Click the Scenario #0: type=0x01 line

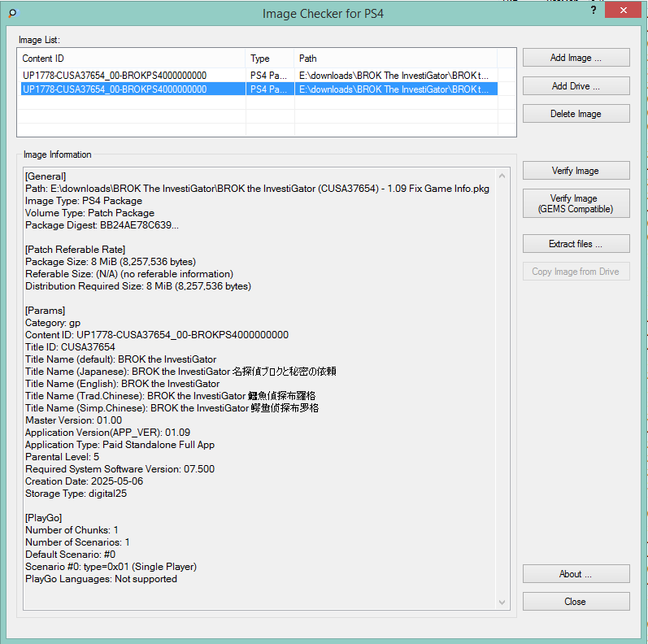(111, 567)
